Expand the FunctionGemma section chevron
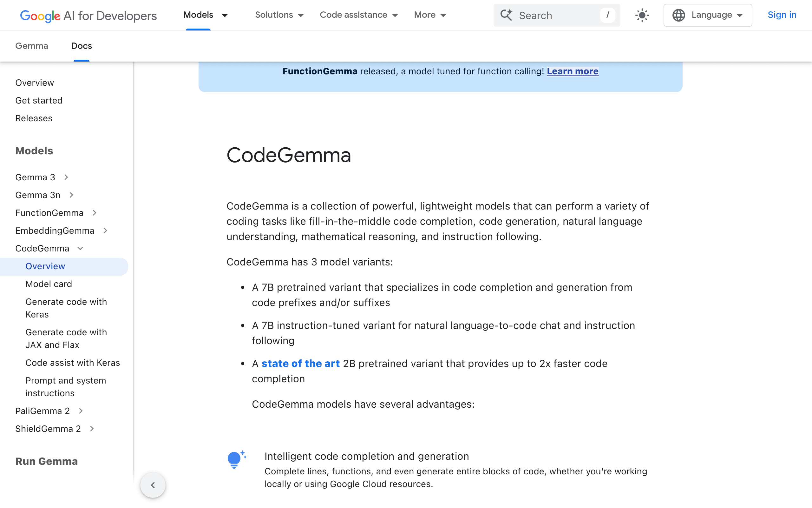 tap(95, 213)
